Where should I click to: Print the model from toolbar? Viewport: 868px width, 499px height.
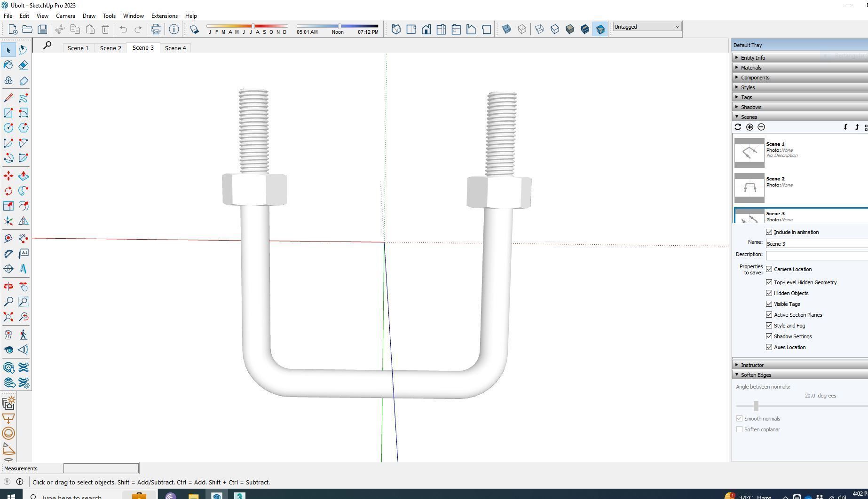(156, 30)
